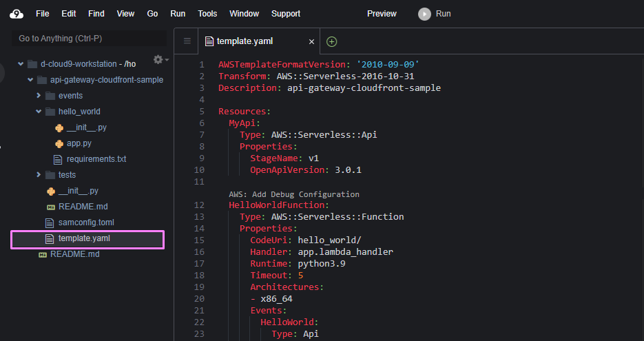Collapse the hello_world folder
Viewport: 644px width, 341px height.
tap(39, 112)
